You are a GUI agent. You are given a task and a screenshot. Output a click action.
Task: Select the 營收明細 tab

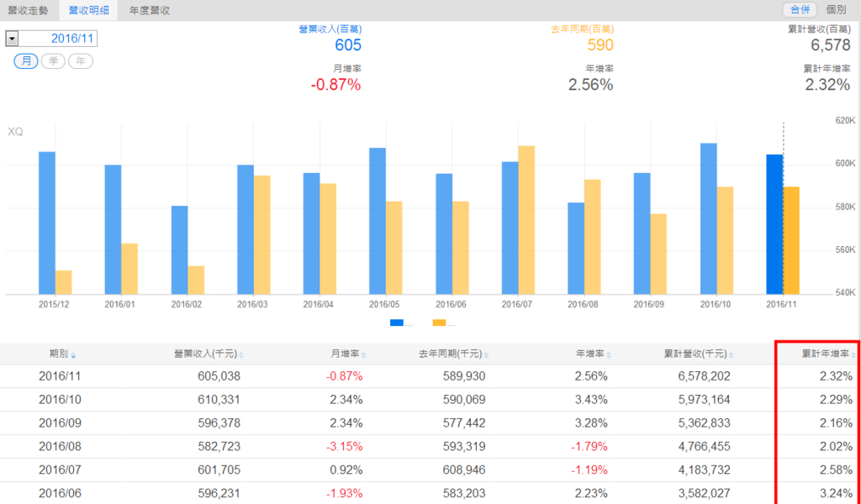click(88, 10)
